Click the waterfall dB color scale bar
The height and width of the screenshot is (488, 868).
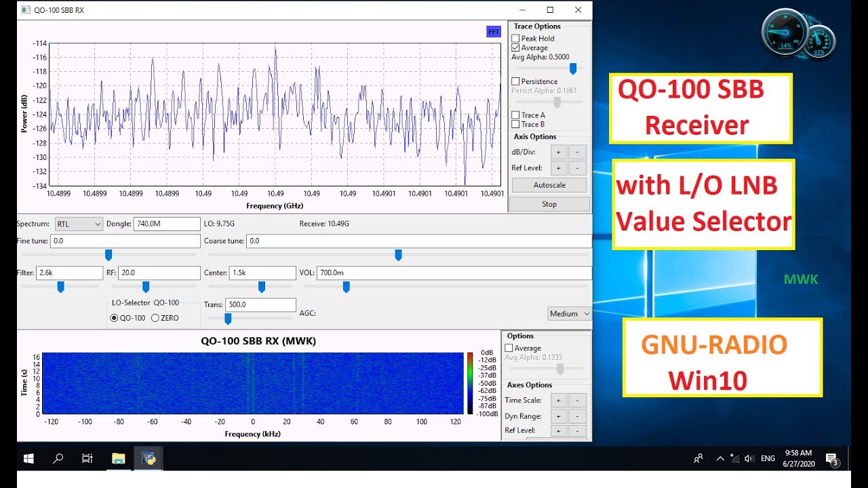click(470, 383)
